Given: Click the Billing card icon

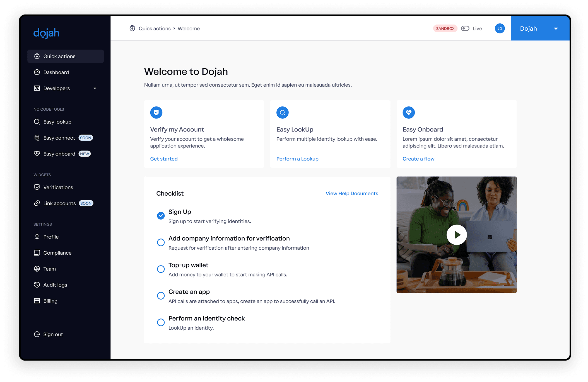Looking at the screenshot, I should pyautogui.click(x=37, y=301).
